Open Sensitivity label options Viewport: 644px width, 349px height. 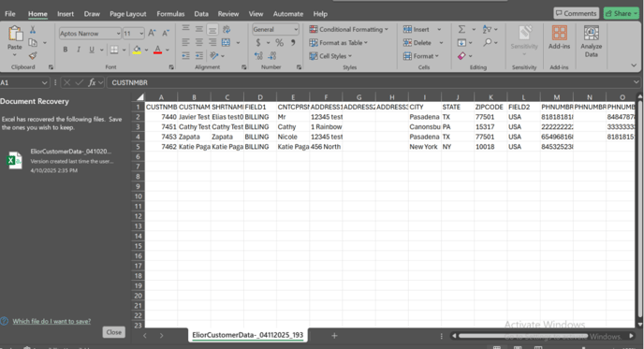pos(524,41)
